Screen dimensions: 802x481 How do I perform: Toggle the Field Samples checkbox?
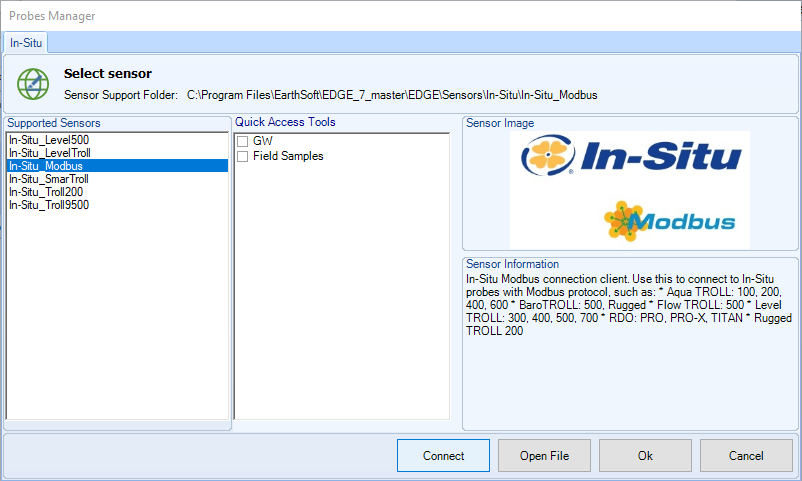click(242, 156)
